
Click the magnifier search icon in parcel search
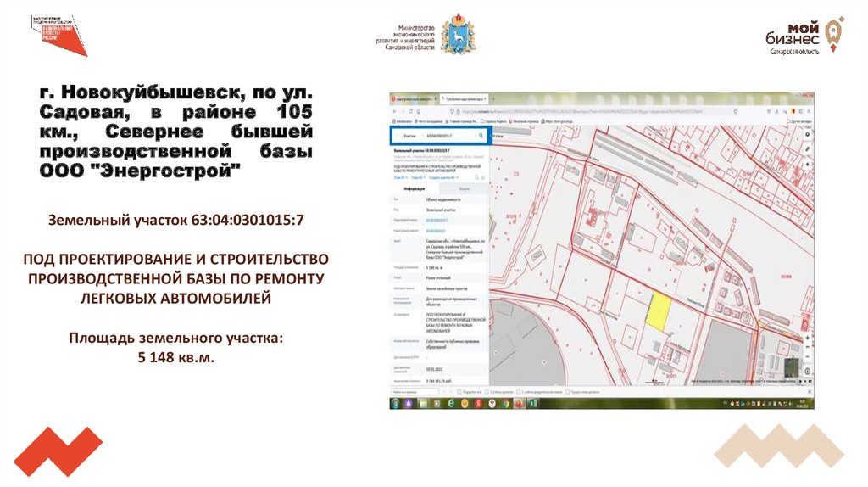(481, 136)
